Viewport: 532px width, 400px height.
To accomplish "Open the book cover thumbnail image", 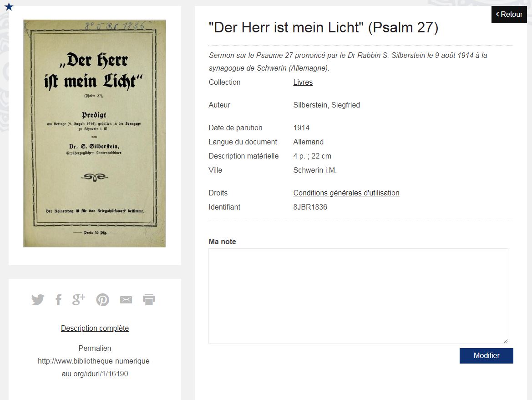I will (95, 133).
